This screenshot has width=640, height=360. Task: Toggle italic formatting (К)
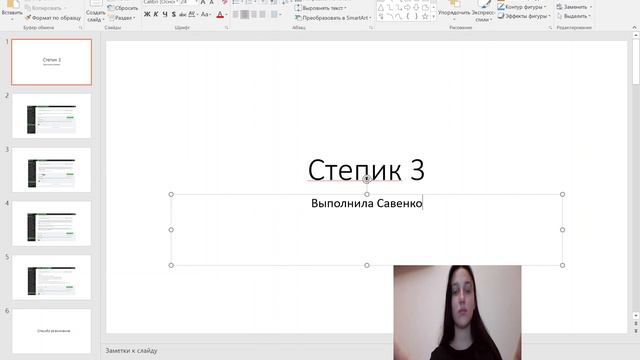click(x=156, y=15)
